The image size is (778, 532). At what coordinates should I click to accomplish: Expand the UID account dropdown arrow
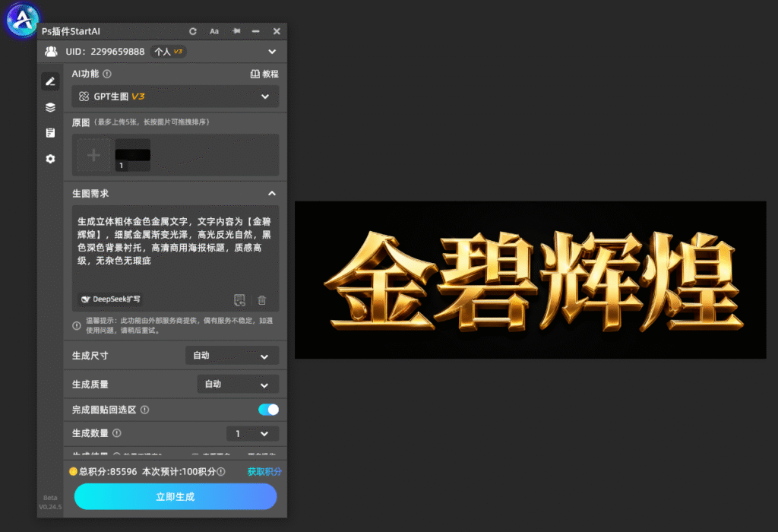pos(272,52)
